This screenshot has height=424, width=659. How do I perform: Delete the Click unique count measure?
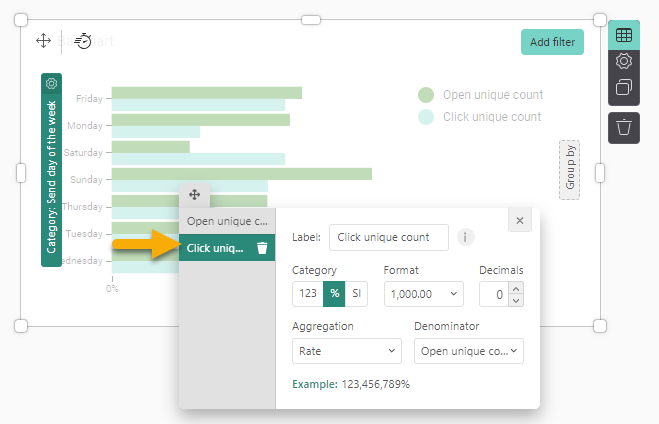[x=262, y=248]
